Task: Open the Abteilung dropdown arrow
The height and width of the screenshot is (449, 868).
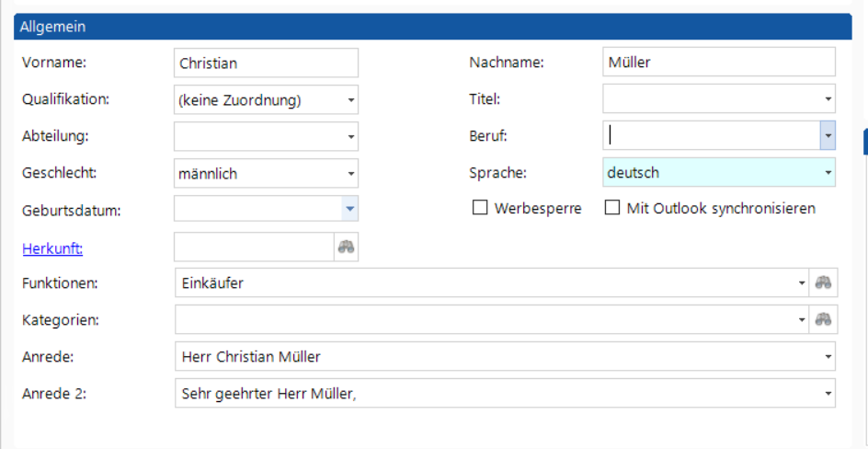Action: tap(351, 137)
